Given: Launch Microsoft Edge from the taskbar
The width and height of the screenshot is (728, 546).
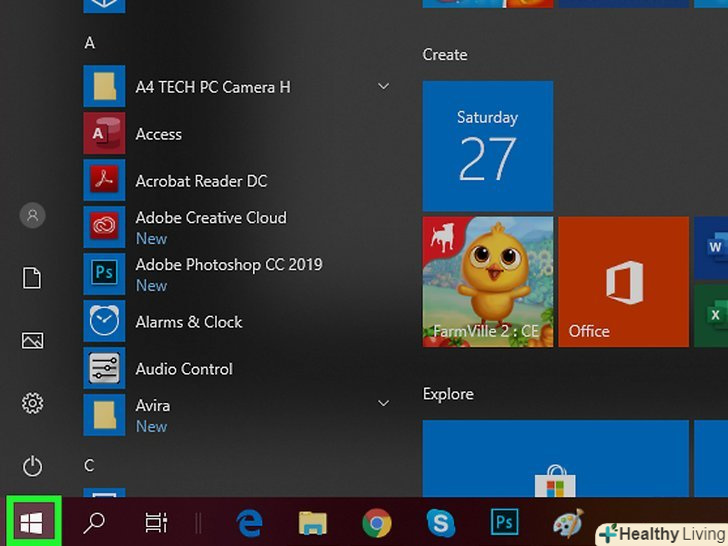Looking at the screenshot, I should coord(249,522).
